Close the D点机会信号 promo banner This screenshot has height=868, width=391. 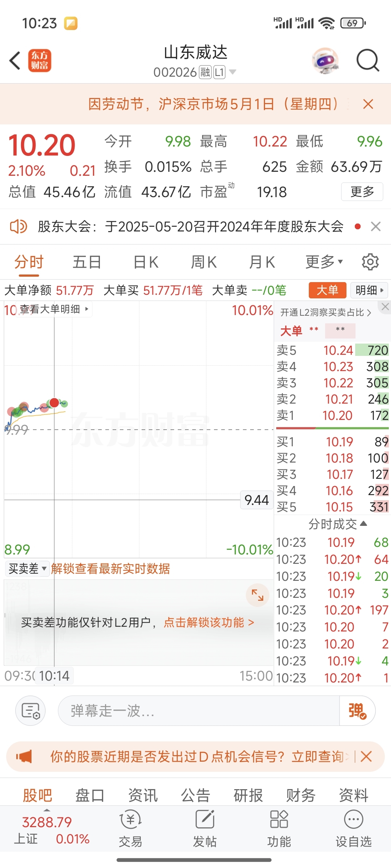click(366, 757)
